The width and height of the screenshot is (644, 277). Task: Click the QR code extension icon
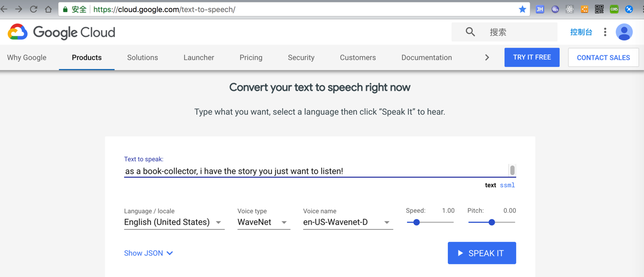coord(599,9)
